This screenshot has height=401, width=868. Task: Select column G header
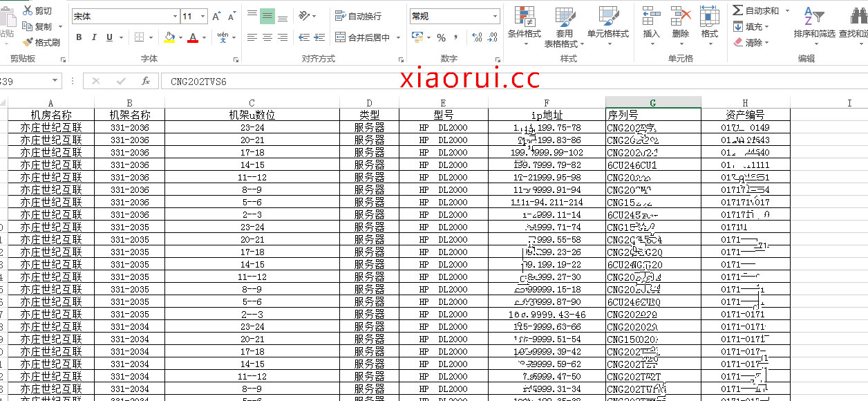(x=652, y=103)
